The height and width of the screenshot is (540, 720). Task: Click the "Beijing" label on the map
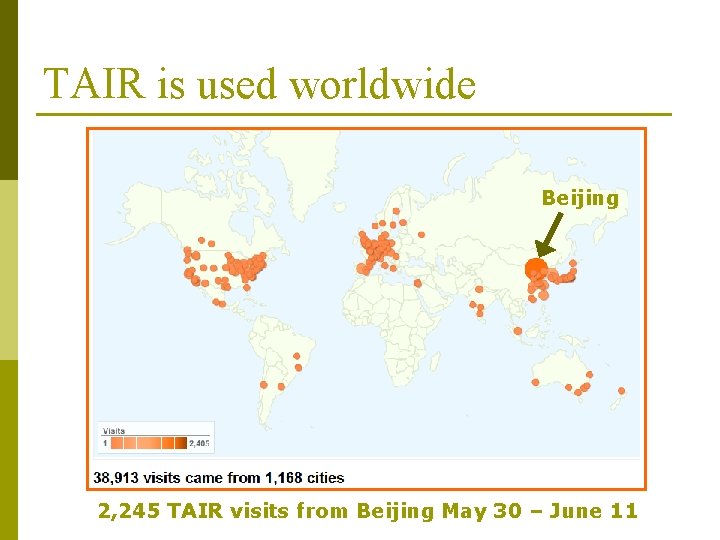tap(580, 198)
